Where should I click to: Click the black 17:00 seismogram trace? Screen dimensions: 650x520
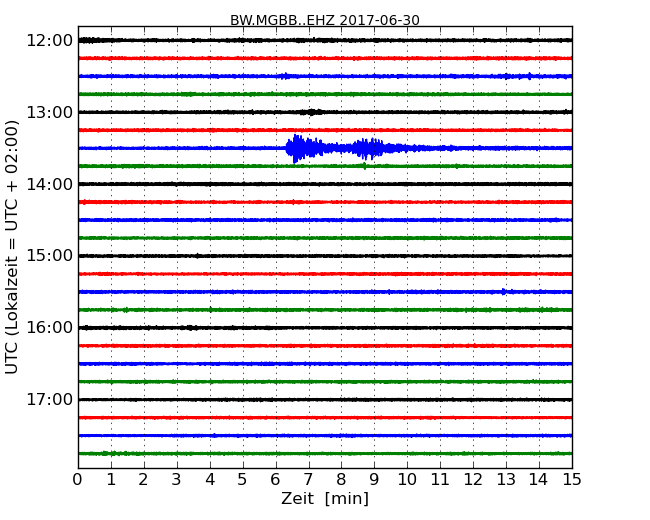[x=325, y=400]
